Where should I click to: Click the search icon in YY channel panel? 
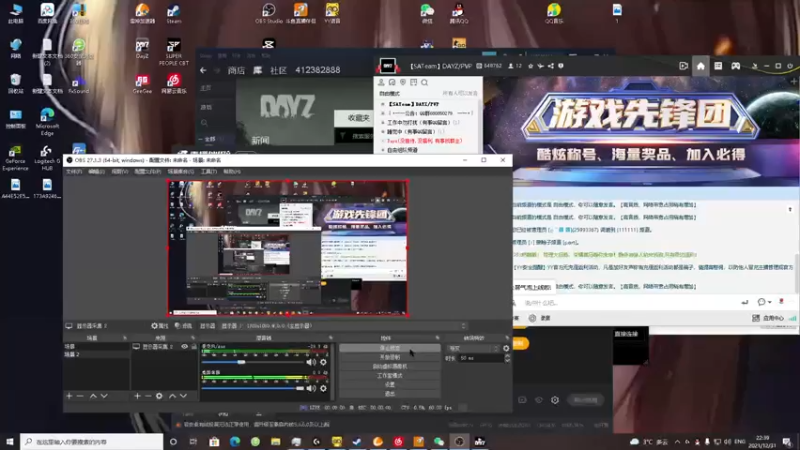(x=424, y=82)
